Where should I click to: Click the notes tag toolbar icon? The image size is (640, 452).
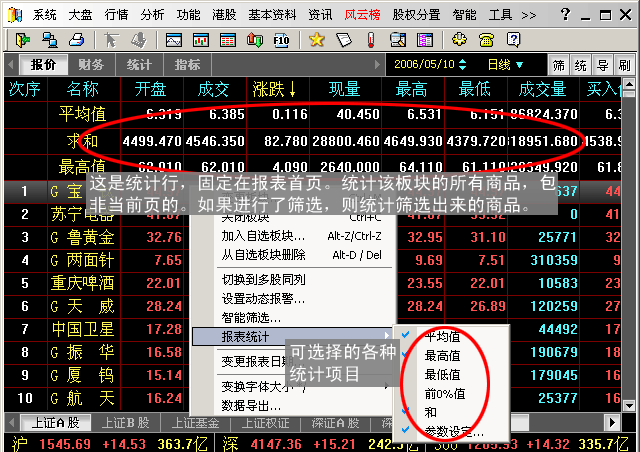point(344,40)
